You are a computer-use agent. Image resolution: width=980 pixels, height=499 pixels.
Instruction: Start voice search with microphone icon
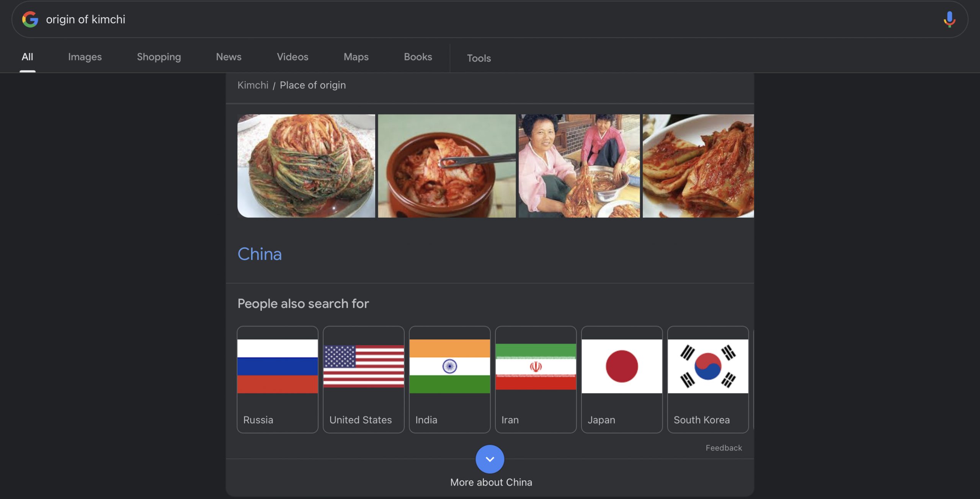[x=949, y=19]
